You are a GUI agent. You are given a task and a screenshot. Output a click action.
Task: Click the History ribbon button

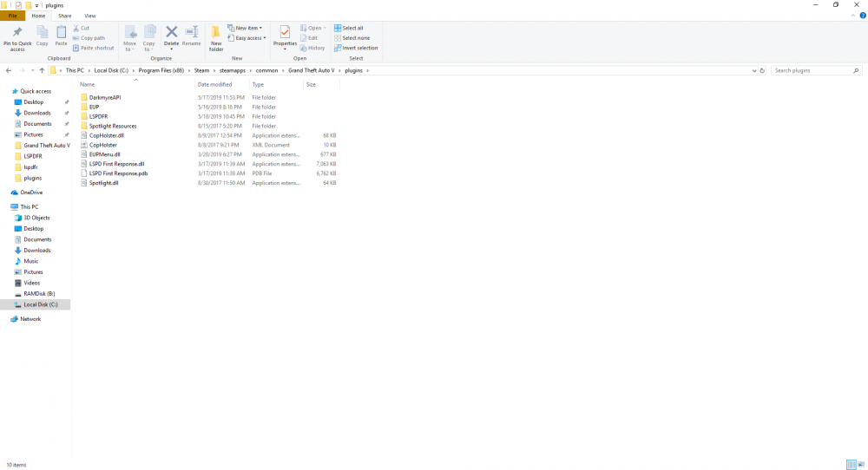tap(312, 48)
